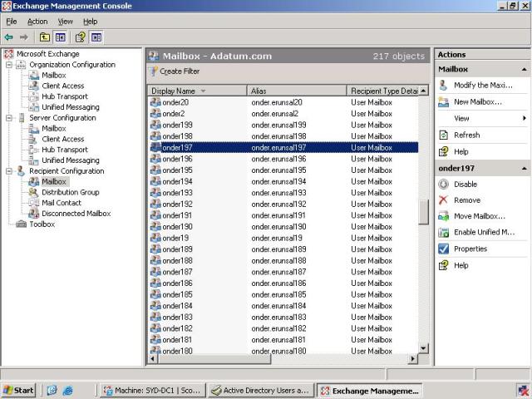Click Enable Unified M... action
Screen dimensions: 532x399
click(484, 232)
